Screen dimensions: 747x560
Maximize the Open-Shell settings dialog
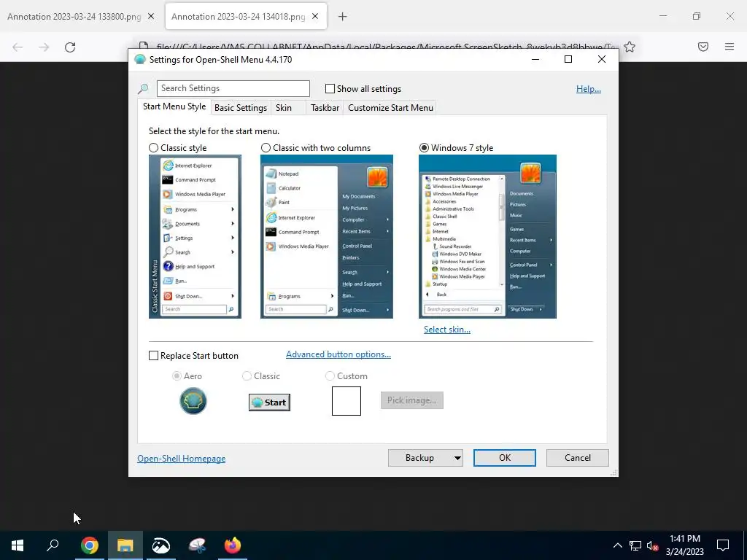pyautogui.click(x=568, y=59)
